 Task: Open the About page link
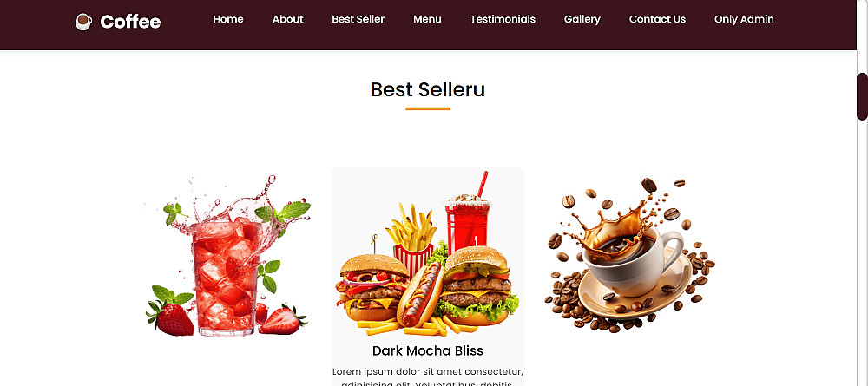coord(288,19)
